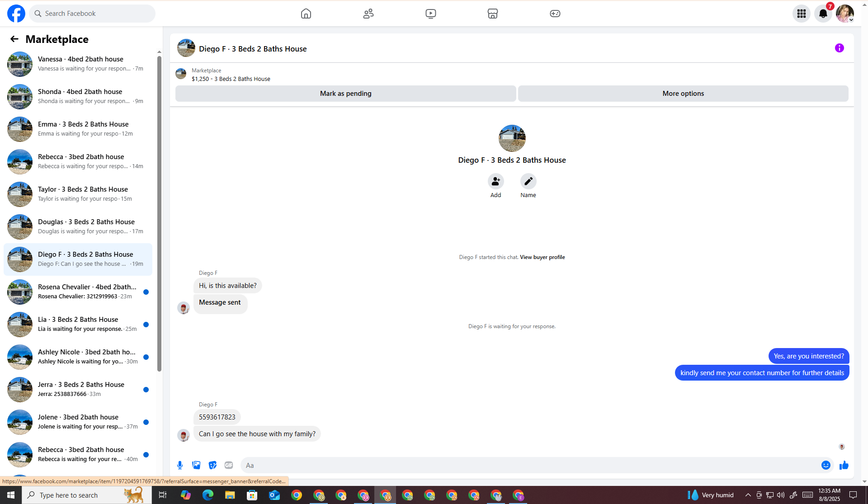Click the More options button
The width and height of the screenshot is (868, 504).
(683, 94)
